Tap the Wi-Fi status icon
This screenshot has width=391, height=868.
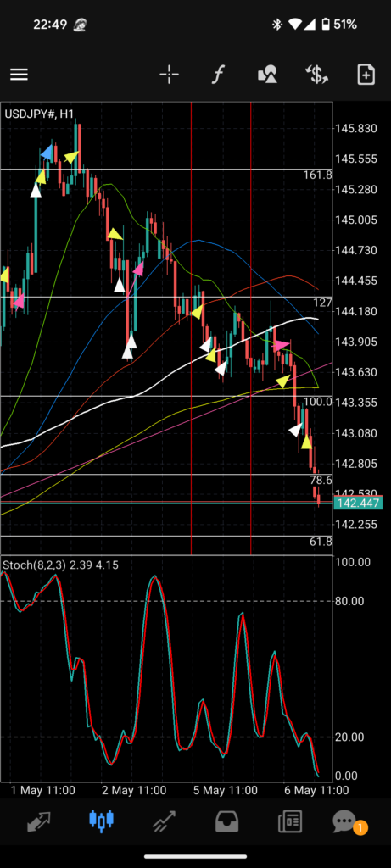click(x=295, y=25)
